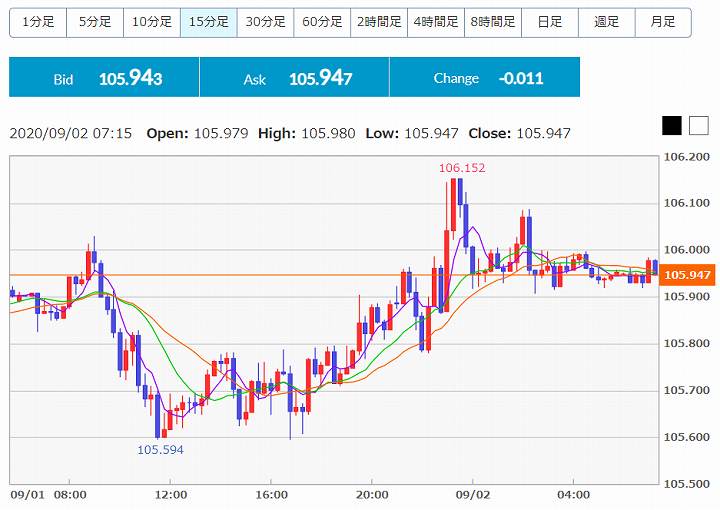Click the 04:00 time axis label

point(574,495)
